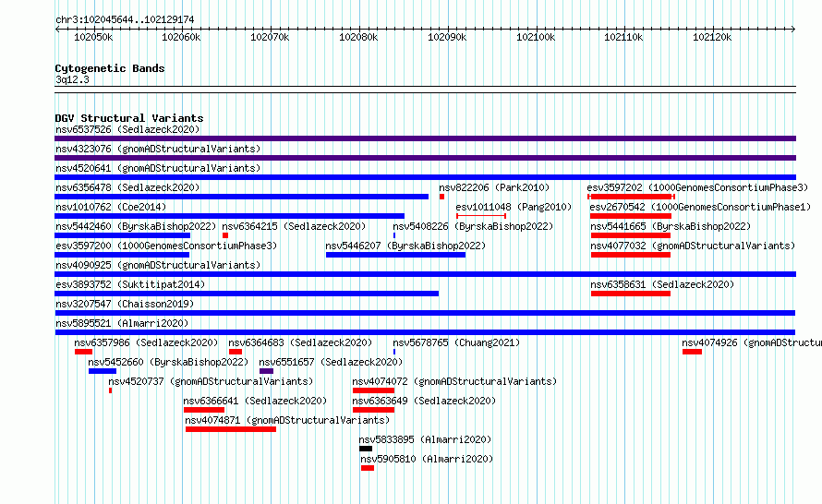Click nsv5441665 (ByrskaBishop2022) label
The width and height of the screenshot is (822, 504).
point(671,226)
